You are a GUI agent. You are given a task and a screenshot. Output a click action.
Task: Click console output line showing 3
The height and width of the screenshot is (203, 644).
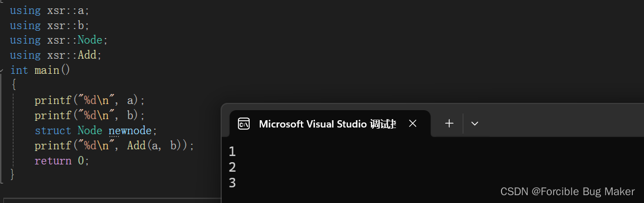click(232, 182)
